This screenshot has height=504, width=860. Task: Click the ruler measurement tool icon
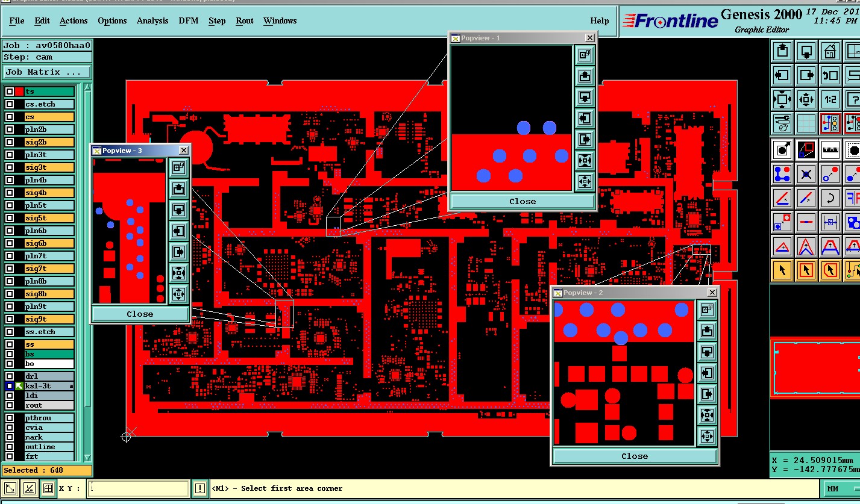click(x=830, y=149)
